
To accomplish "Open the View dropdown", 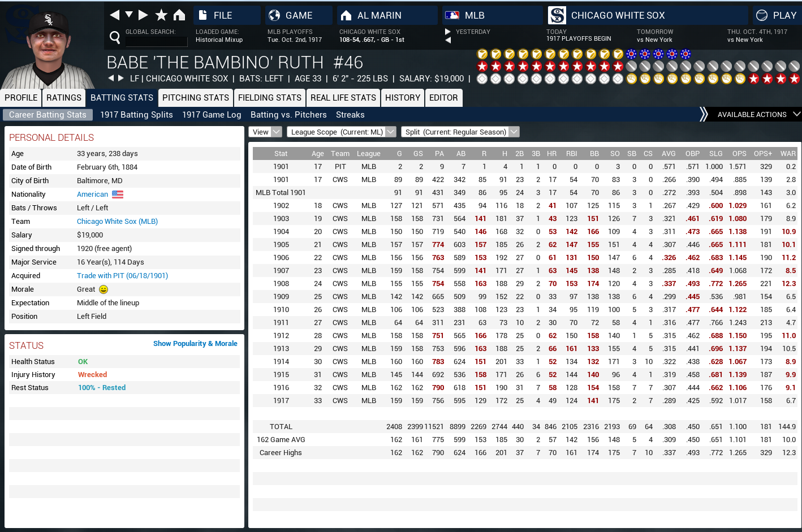I will tap(265, 132).
